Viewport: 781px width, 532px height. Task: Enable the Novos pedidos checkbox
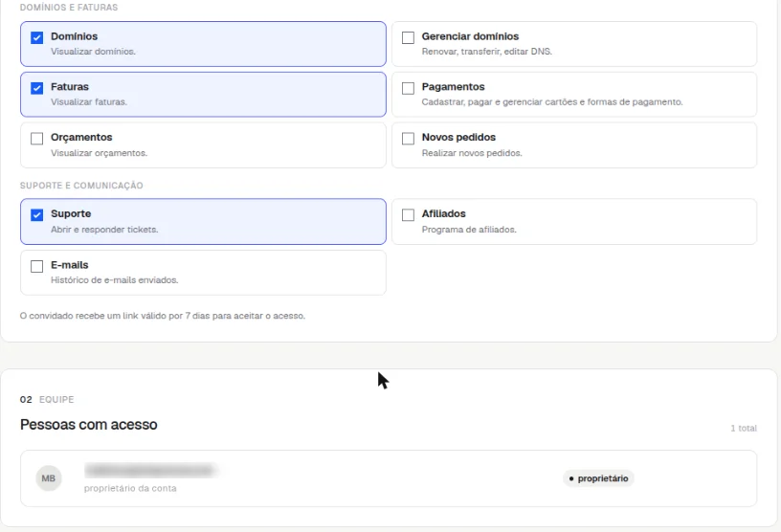[408, 139]
